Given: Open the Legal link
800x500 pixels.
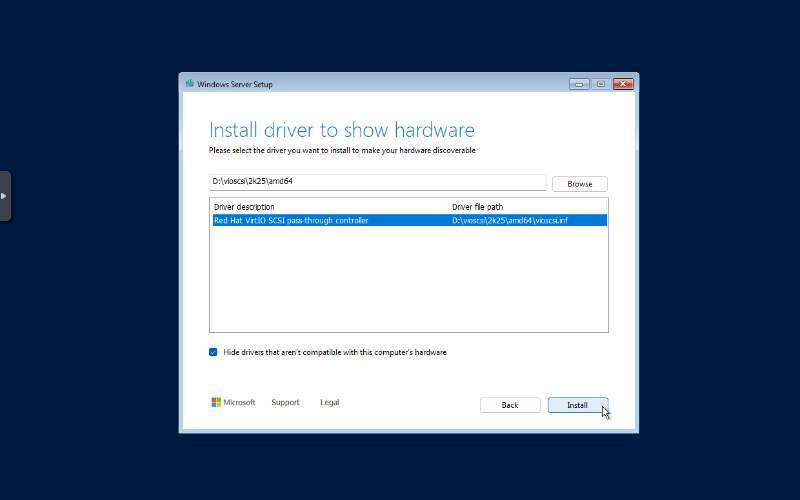Looking at the screenshot, I should (x=329, y=402).
